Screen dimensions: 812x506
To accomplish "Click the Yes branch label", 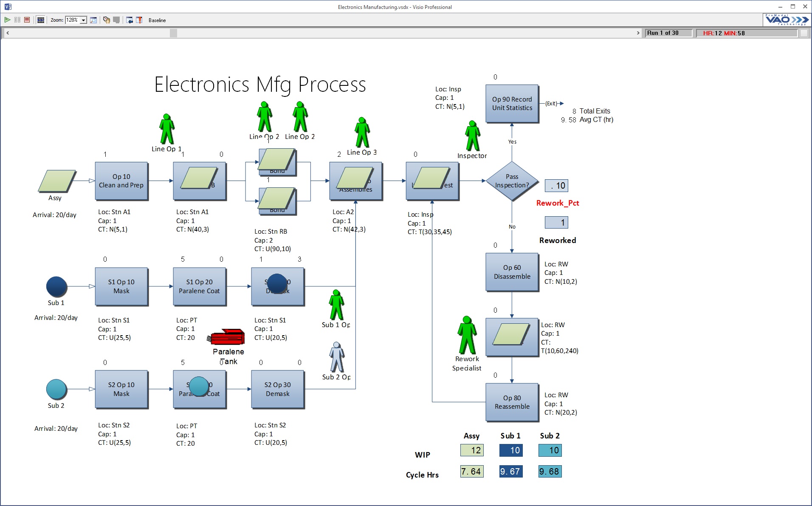I will point(513,142).
